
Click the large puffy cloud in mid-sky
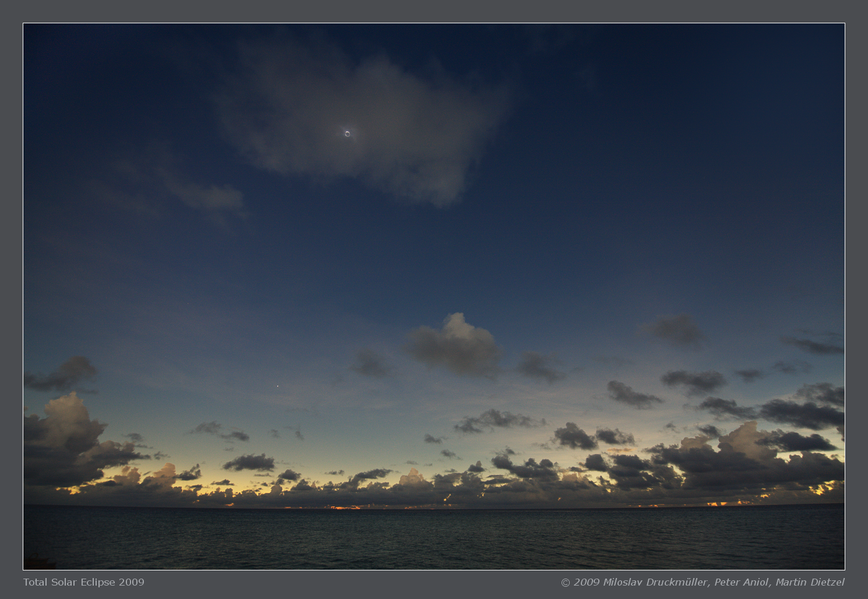click(456, 345)
